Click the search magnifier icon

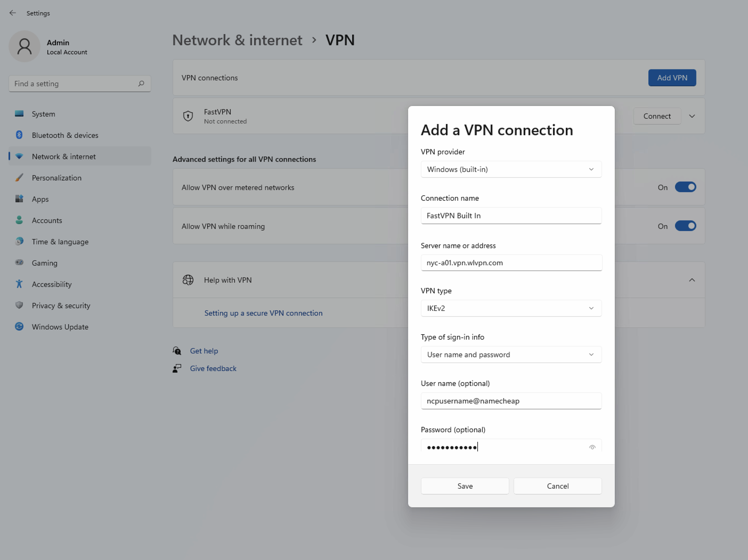click(141, 84)
